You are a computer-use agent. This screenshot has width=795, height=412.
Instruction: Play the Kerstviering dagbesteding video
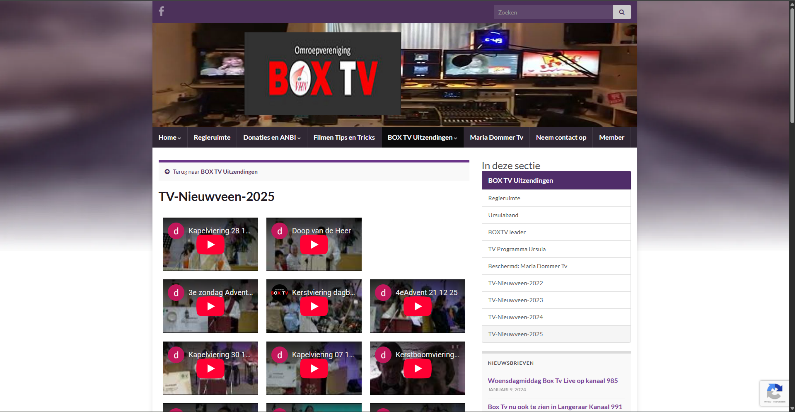[x=314, y=307]
